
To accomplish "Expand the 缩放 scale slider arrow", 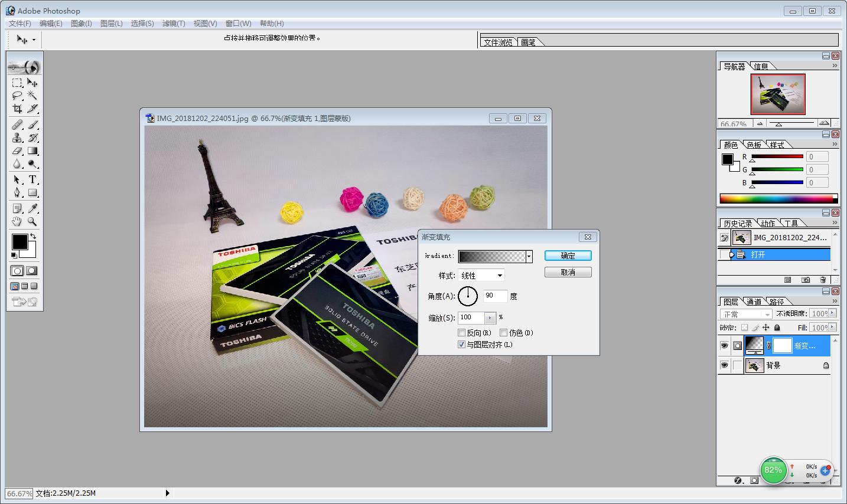I will tap(490, 318).
